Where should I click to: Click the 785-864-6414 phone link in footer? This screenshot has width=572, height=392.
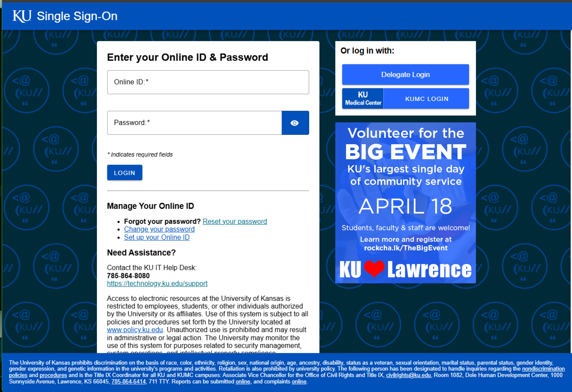click(x=129, y=382)
